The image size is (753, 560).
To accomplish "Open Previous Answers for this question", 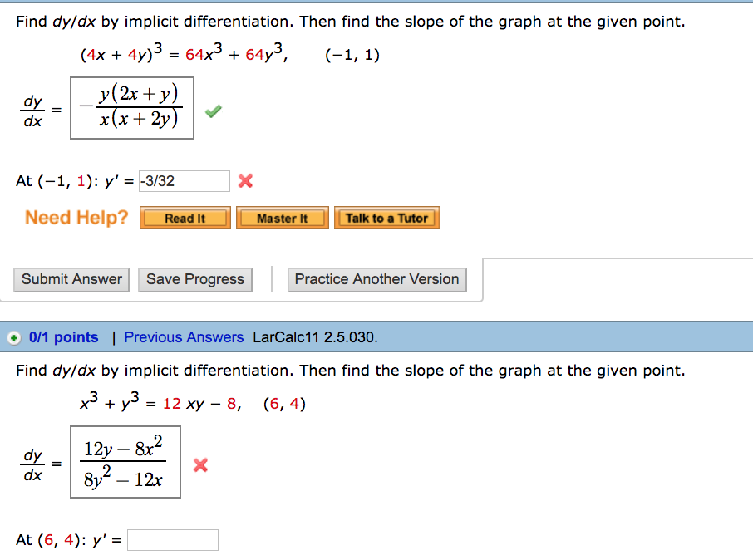I will (x=184, y=337).
